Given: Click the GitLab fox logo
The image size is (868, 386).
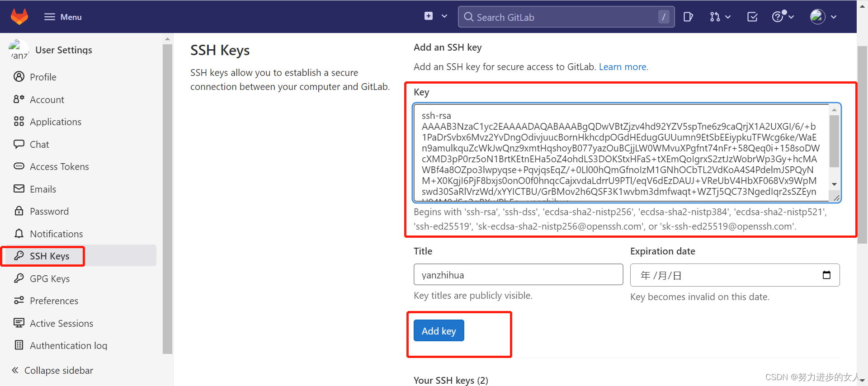Looking at the screenshot, I should tap(19, 17).
